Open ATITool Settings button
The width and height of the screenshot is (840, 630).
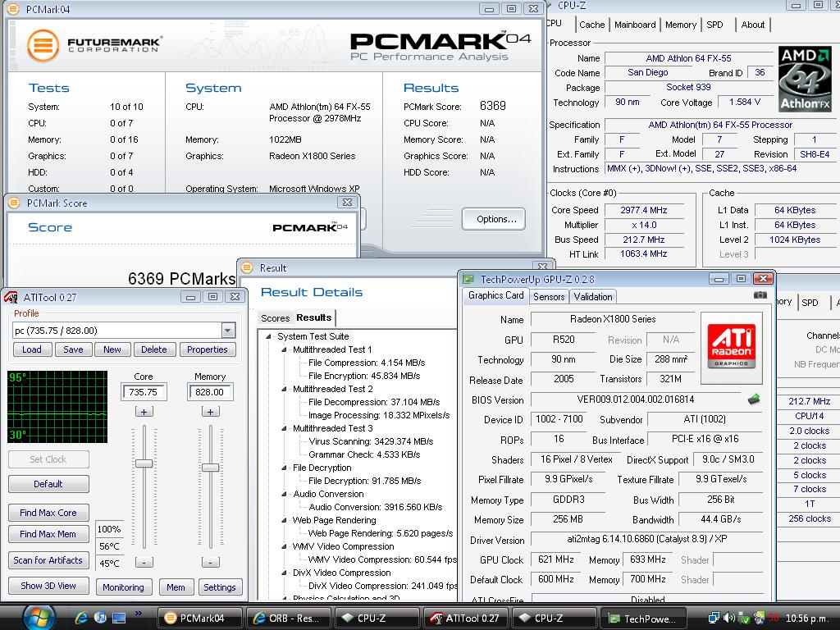click(220, 587)
